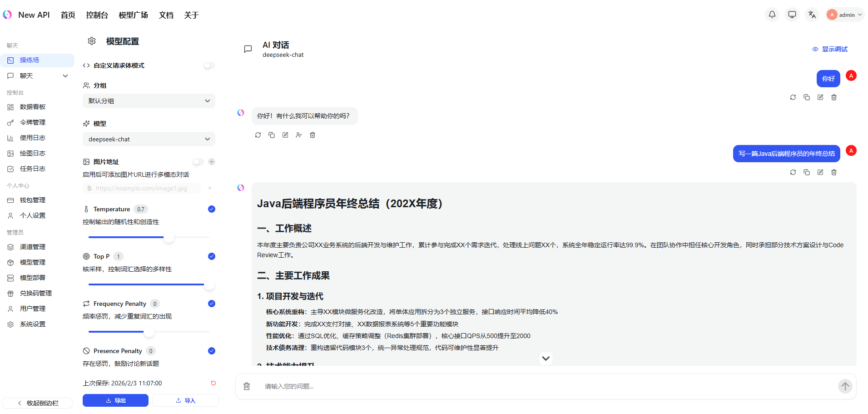This screenshot has height=414, width=868.
Task: Open 令牌管理 in the sidebar
Action: 33,122
